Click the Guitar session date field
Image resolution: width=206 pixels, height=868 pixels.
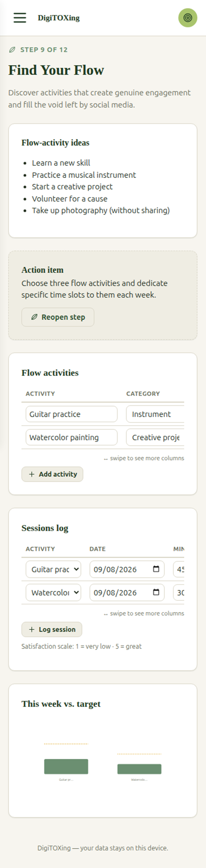coord(127,569)
